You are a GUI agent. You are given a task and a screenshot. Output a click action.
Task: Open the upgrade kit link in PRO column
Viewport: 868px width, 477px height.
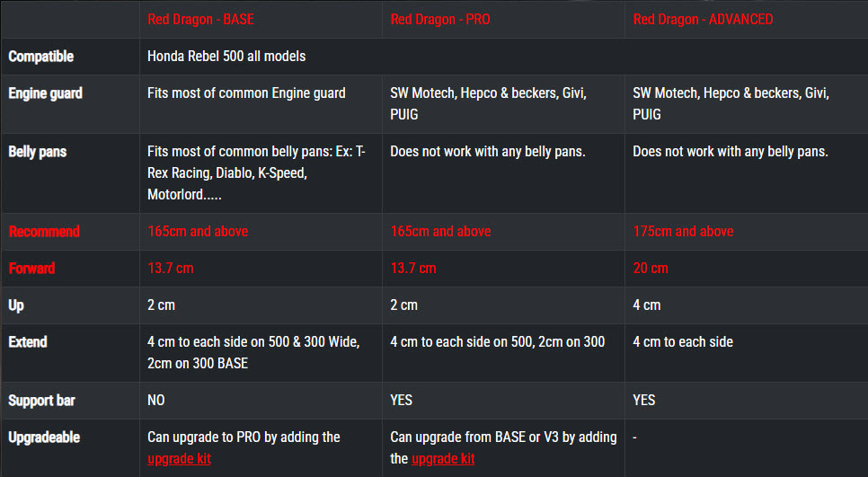(443, 459)
